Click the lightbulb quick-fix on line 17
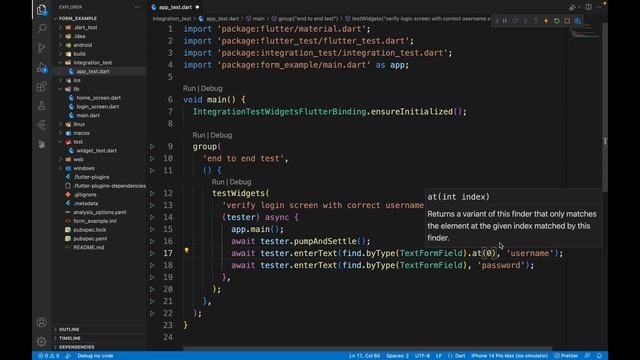The height and width of the screenshot is (360, 640). point(187,251)
